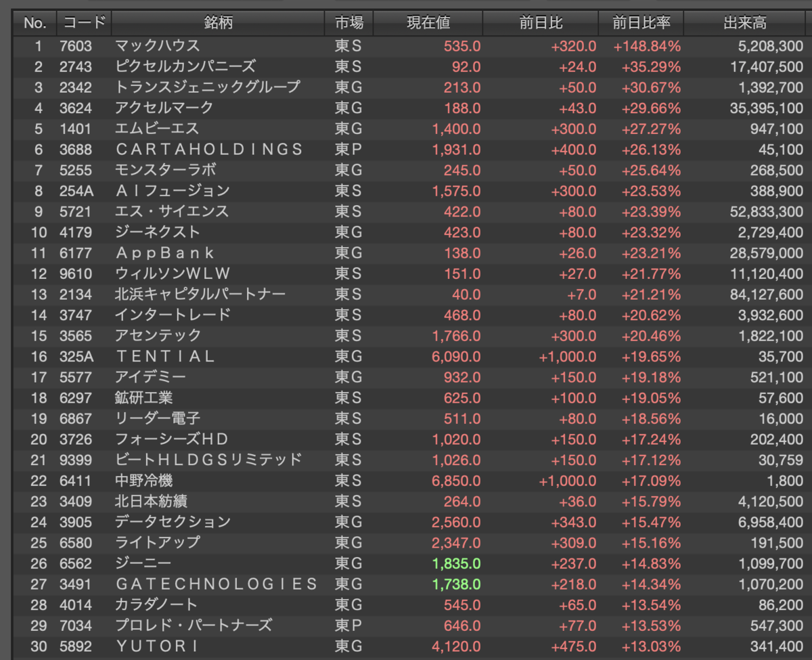Select プロレド・パートナーズ in the list
Image resolution: width=812 pixels, height=660 pixels.
point(194,625)
